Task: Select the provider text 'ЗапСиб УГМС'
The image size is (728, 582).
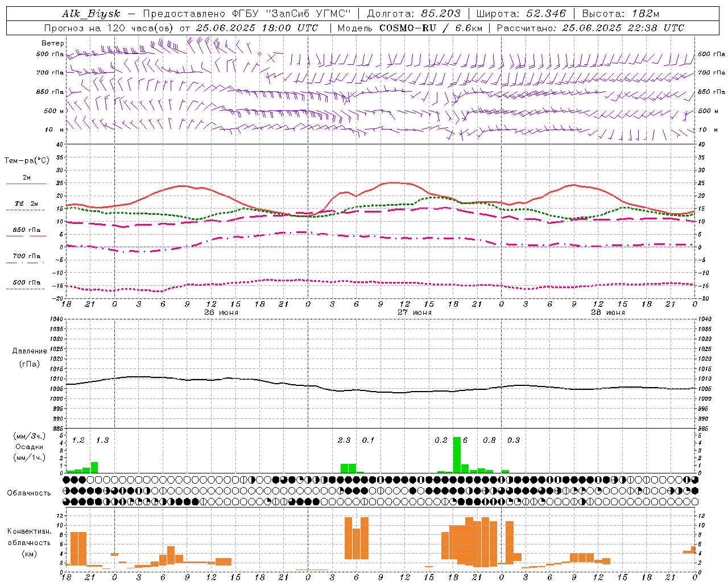Action: click(308, 14)
